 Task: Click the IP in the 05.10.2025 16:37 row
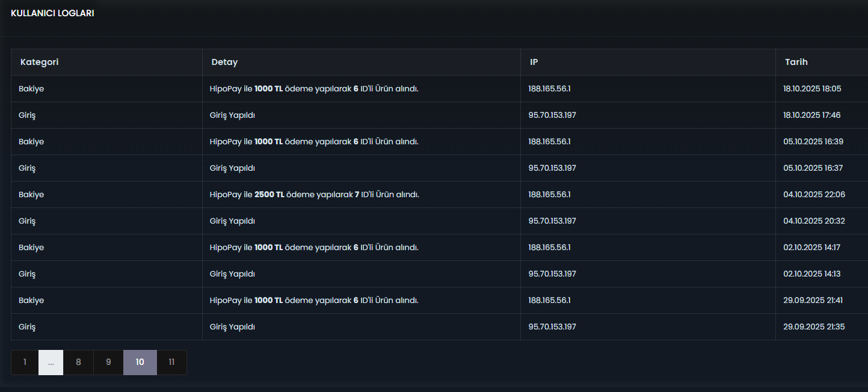tap(552, 168)
